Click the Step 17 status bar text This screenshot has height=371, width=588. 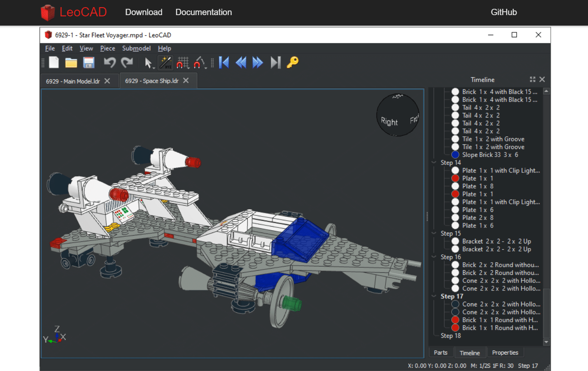[x=528, y=366]
